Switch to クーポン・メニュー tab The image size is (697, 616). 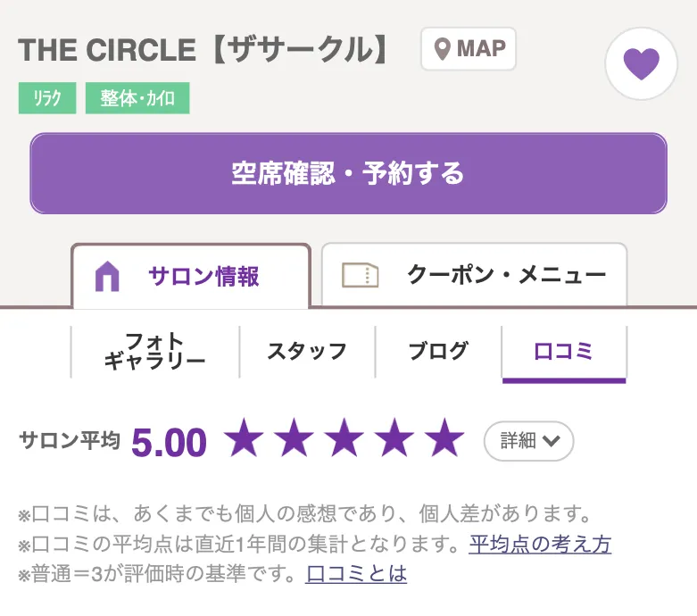(x=474, y=274)
